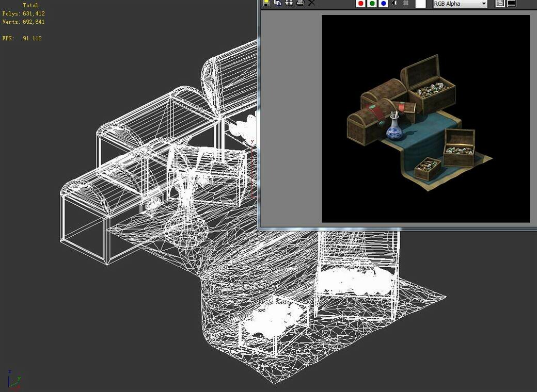Select the wireframe vase in viewport
537x392 pixels.
(186, 212)
